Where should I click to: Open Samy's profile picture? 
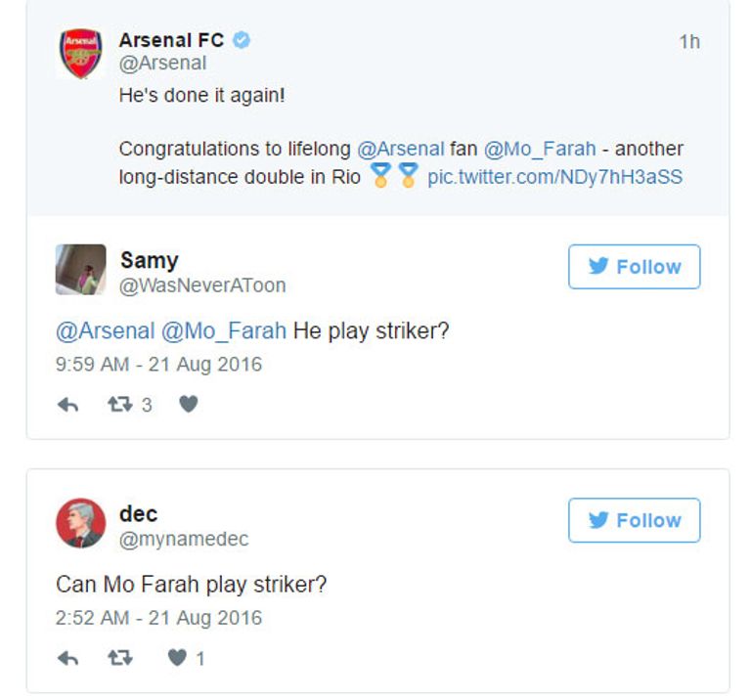point(80,269)
